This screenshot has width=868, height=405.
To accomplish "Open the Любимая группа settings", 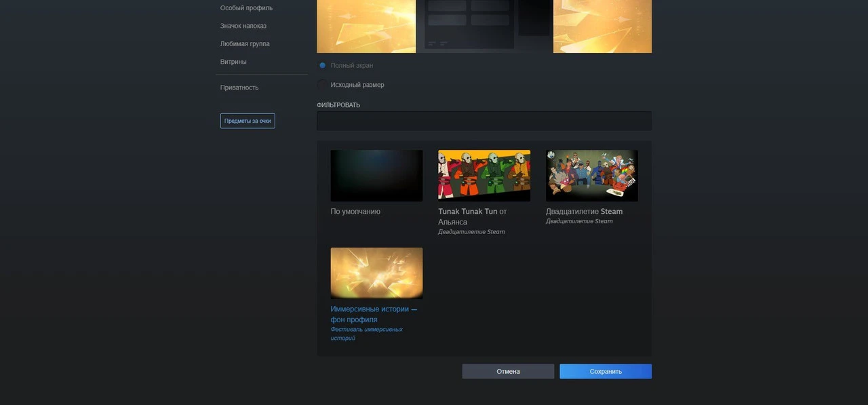I will click(x=245, y=44).
